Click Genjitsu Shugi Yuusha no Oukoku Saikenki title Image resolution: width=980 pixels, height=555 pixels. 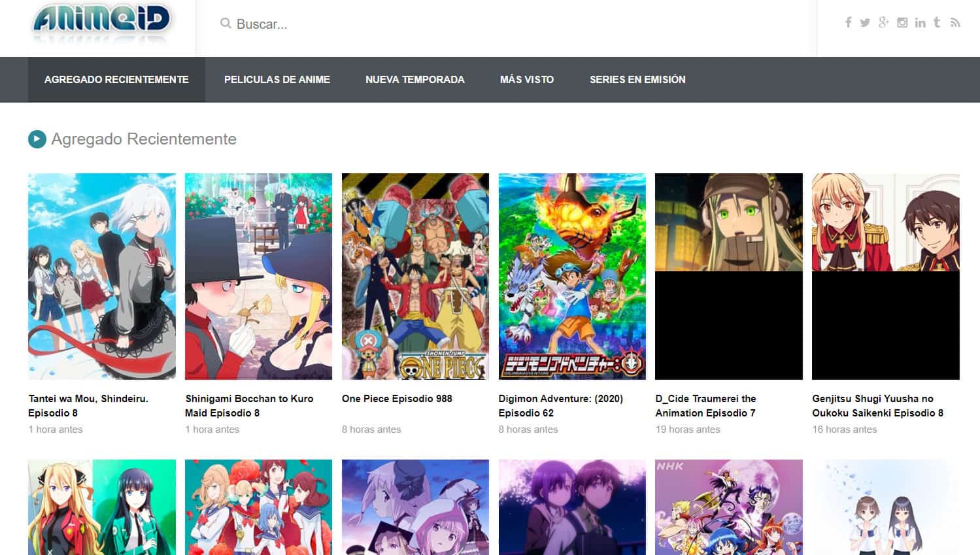[x=877, y=405]
